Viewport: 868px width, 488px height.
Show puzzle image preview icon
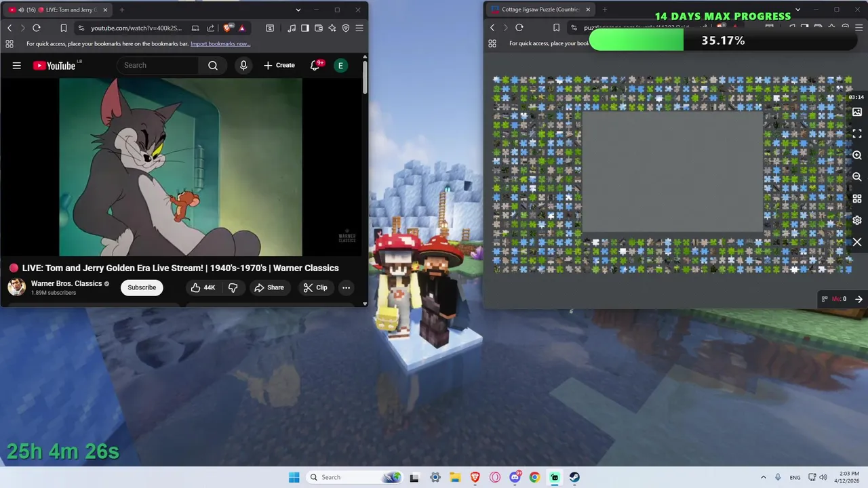click(857, 112)
